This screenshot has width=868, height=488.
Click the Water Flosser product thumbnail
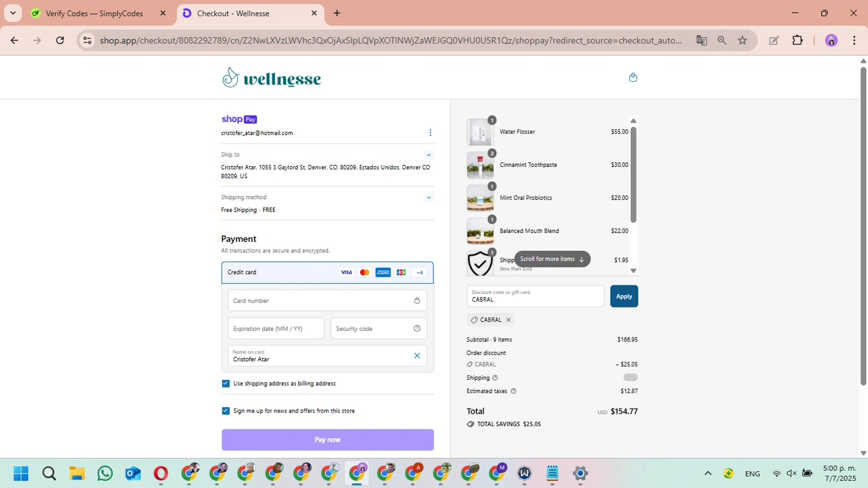[x=480, y=133]
